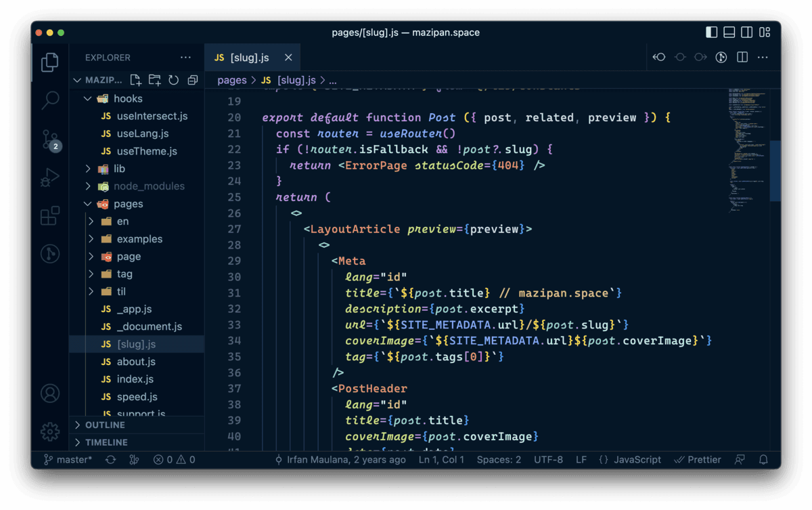Click the New File icon in Explorer header
The image size is (812, 510).
(135, 80)
